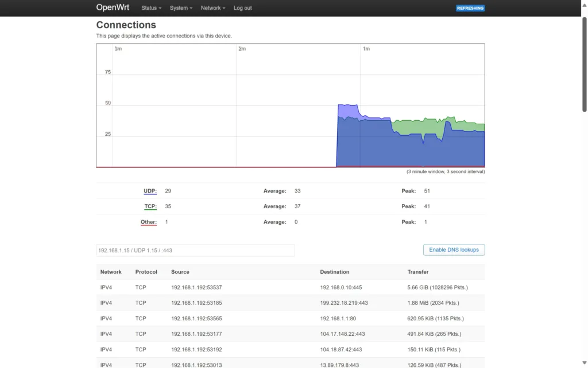Open the Status dropdown menu
Image resolution: width=588 pixels, height=368 pixels.
[x=151, y=8]
